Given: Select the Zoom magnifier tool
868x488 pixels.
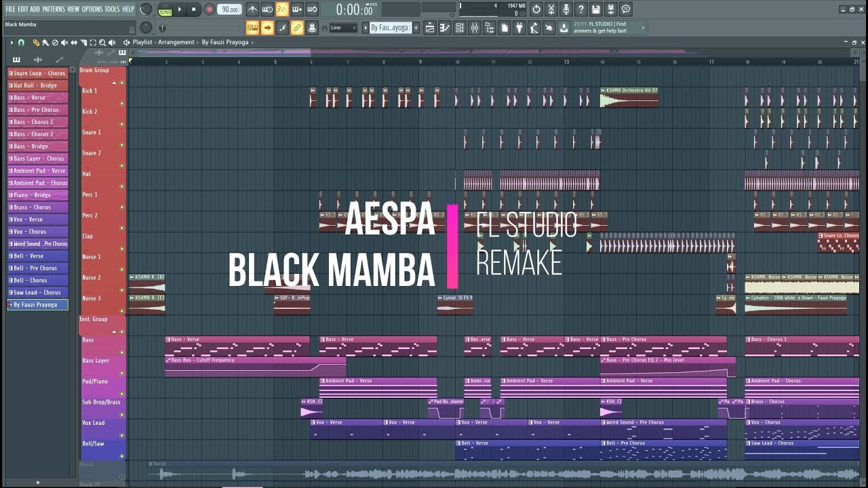Looking at the screenshot, I should pyautogui.click(x=102, y=42).
